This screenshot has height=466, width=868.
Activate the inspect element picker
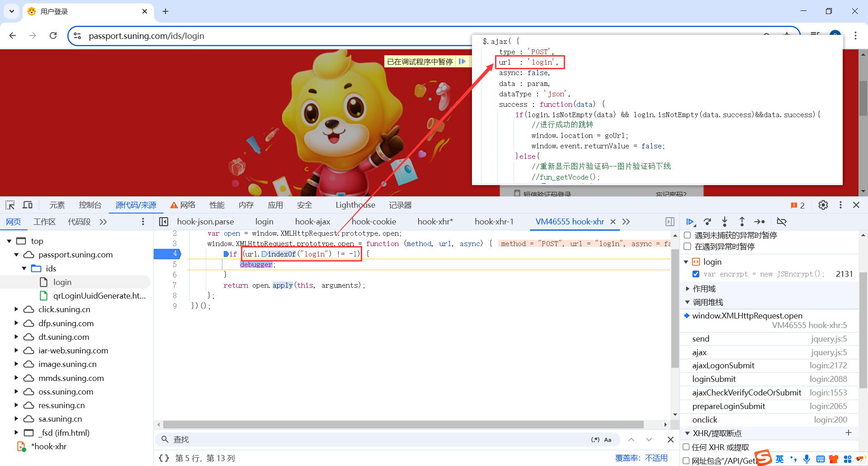pos(10,205)
